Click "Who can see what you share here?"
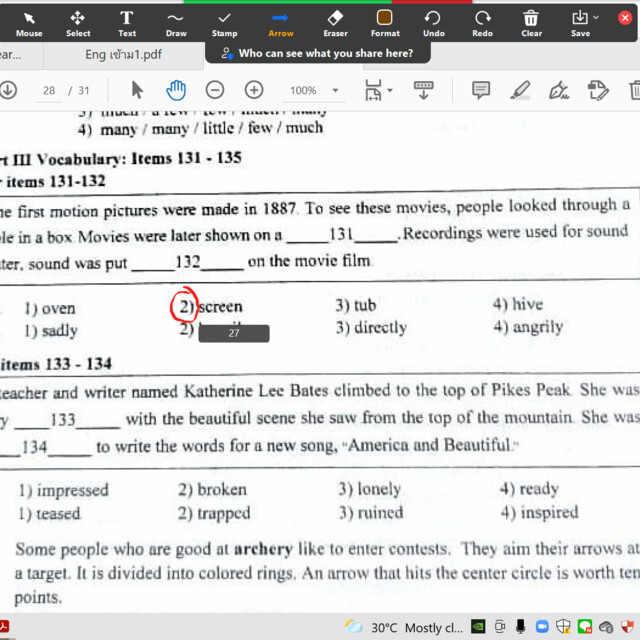This screenshot has width=640, height=640. (316, 54)
